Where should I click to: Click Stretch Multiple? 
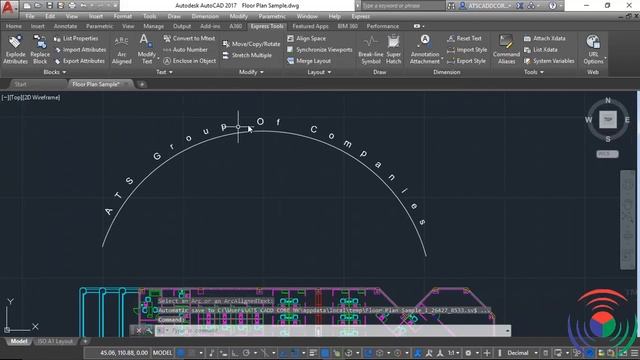[x=247, y=55]
